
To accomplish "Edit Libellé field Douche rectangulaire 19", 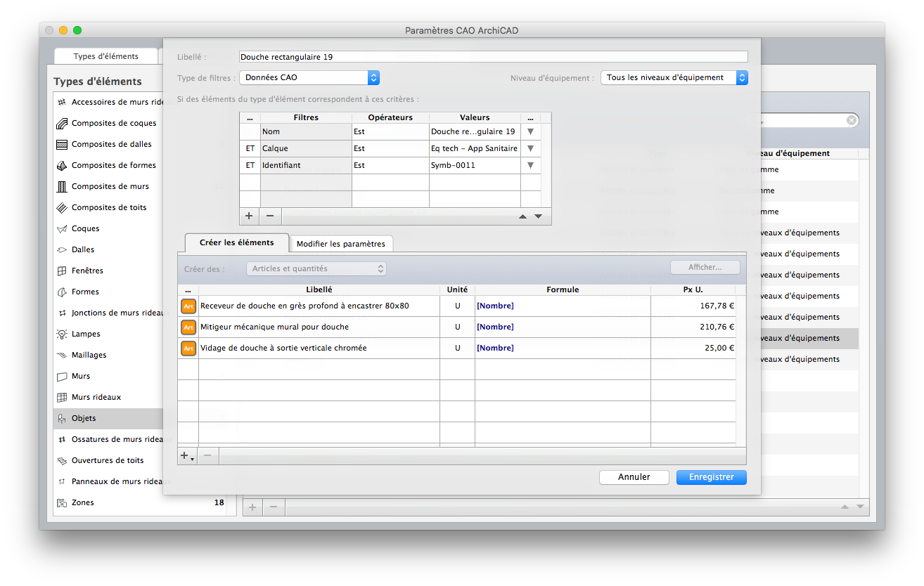I will [493, 57].
